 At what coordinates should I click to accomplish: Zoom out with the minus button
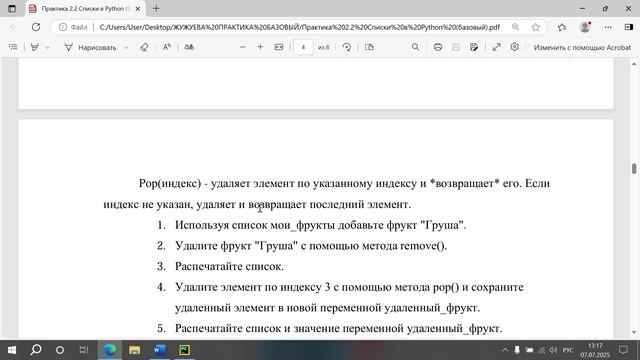pos(242,47)
